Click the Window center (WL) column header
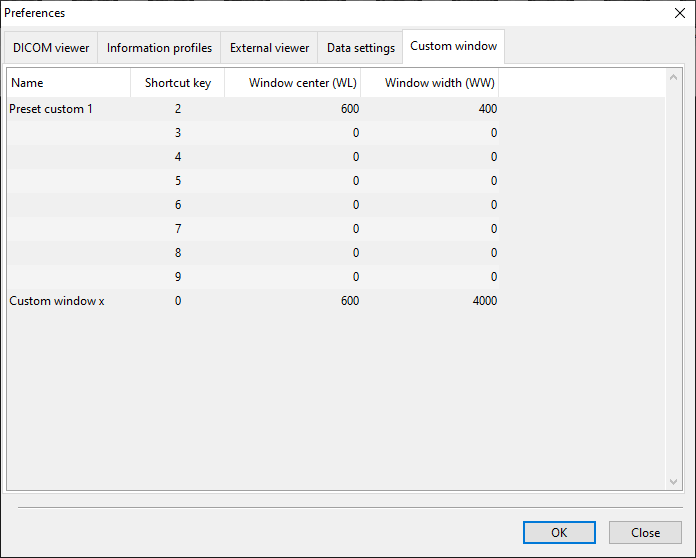Screen dimensions: 696x558 click(x=293, y=83)
